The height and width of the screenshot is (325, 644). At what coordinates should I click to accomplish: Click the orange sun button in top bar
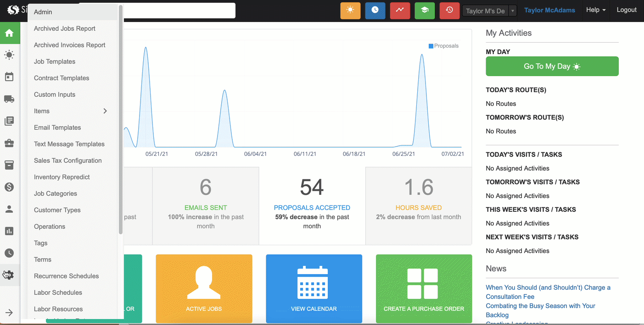click(x=350, y=11)
